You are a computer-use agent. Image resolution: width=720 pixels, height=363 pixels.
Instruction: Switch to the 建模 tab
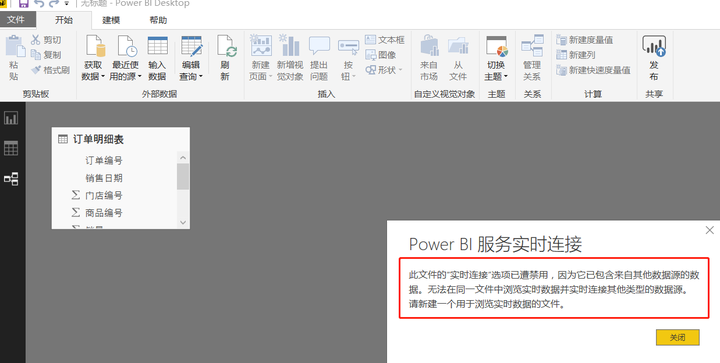[111, 20]
